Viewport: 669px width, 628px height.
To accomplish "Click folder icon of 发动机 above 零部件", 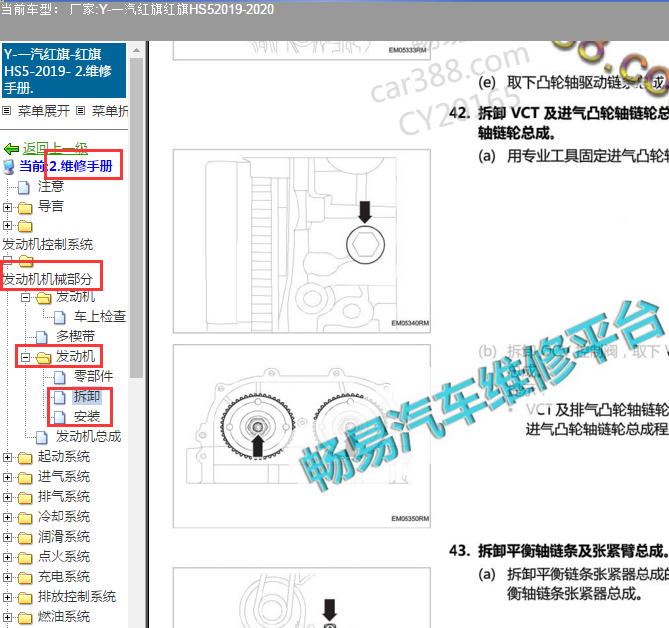I will (44, 358).
